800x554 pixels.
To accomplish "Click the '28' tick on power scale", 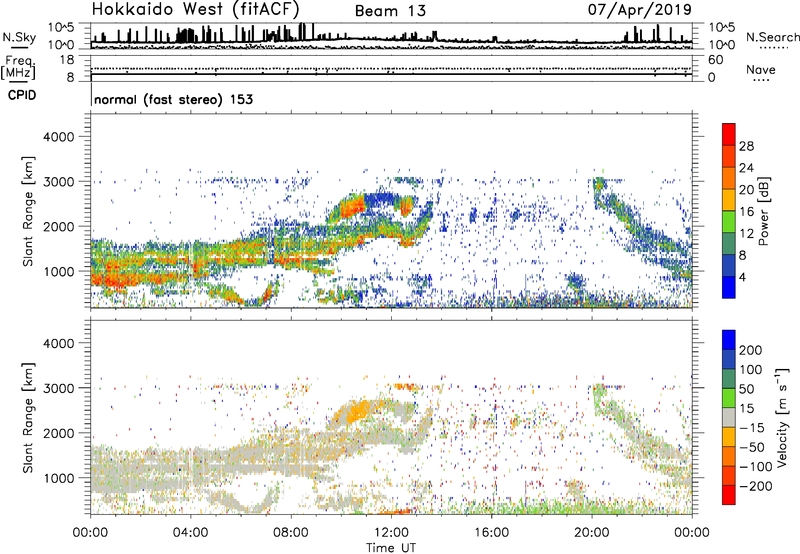I will coord(746,146).
